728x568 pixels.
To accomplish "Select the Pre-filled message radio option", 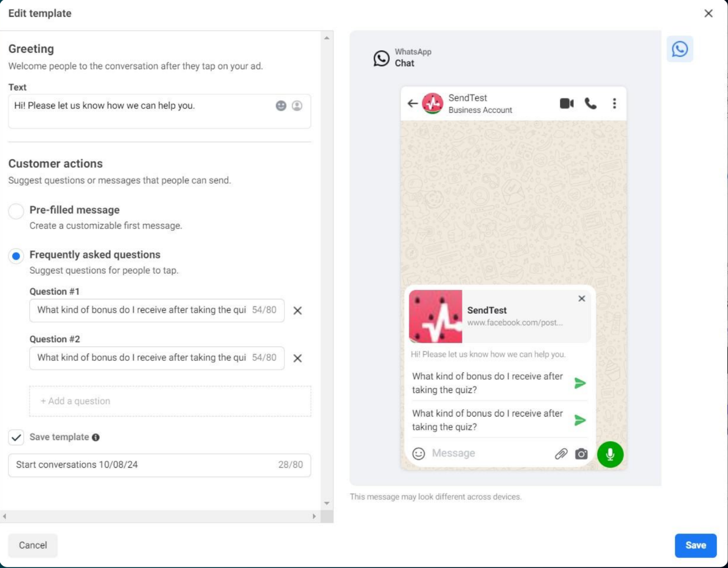I will (16, 211).
